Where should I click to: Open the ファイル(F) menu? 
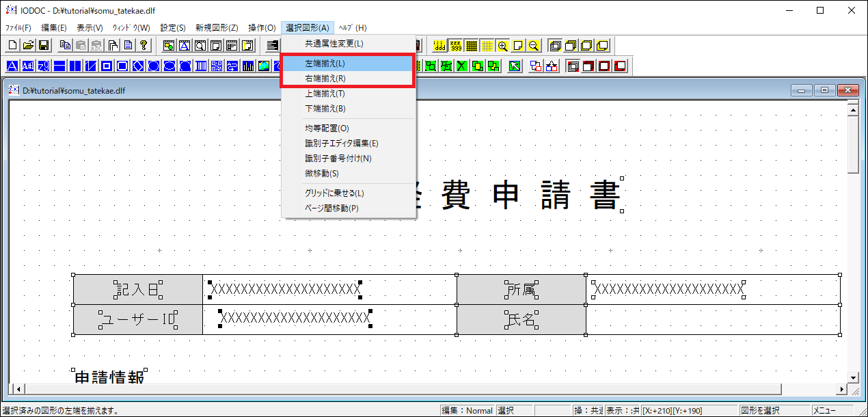[18, 28]
